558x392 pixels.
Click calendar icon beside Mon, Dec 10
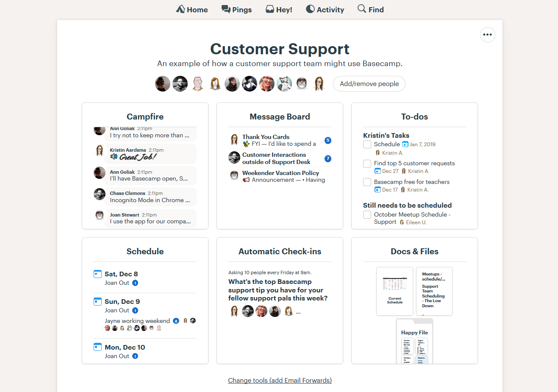click(98, 347)
